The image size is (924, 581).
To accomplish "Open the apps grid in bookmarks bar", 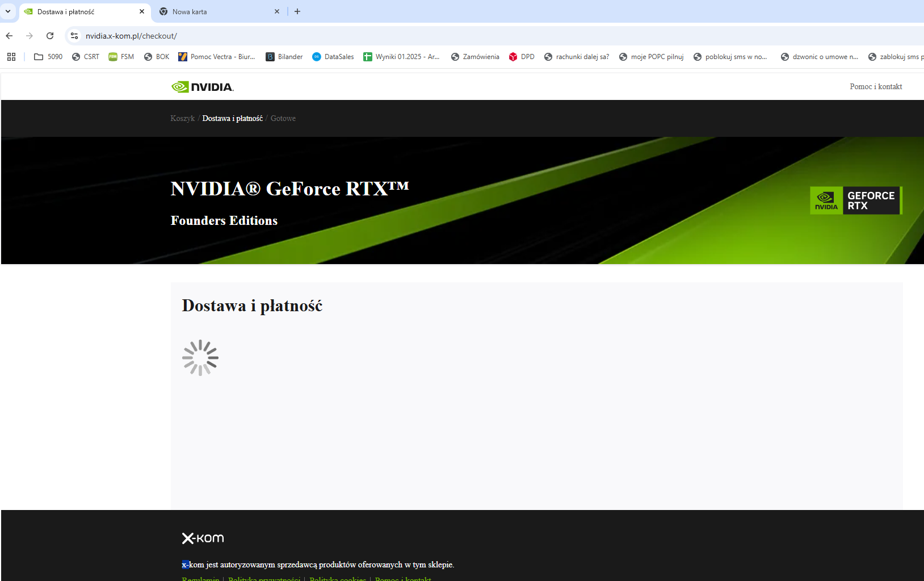I will [11, 57].
